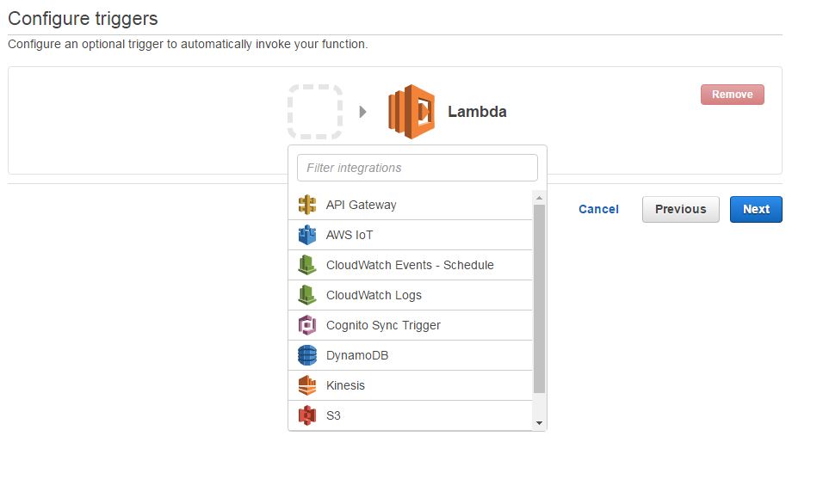Image resolution: width=823 pixels, height=504 pixels.
Task: Click the API Gateway icon
Action: pyautogui.click(x=307, y=205)
